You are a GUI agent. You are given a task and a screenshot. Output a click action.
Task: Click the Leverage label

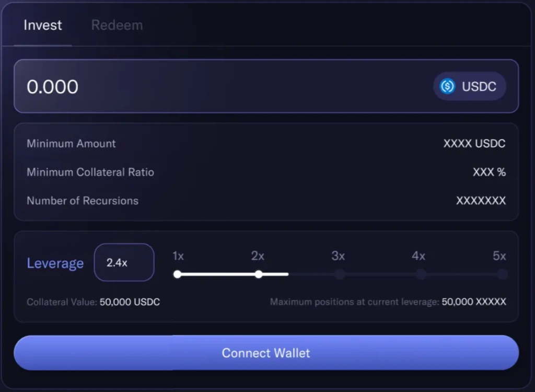point(55,263)
